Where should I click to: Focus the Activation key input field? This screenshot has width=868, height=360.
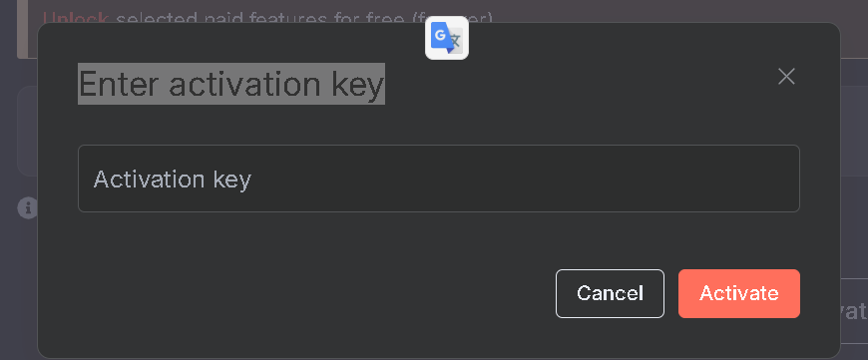[438, 179]
